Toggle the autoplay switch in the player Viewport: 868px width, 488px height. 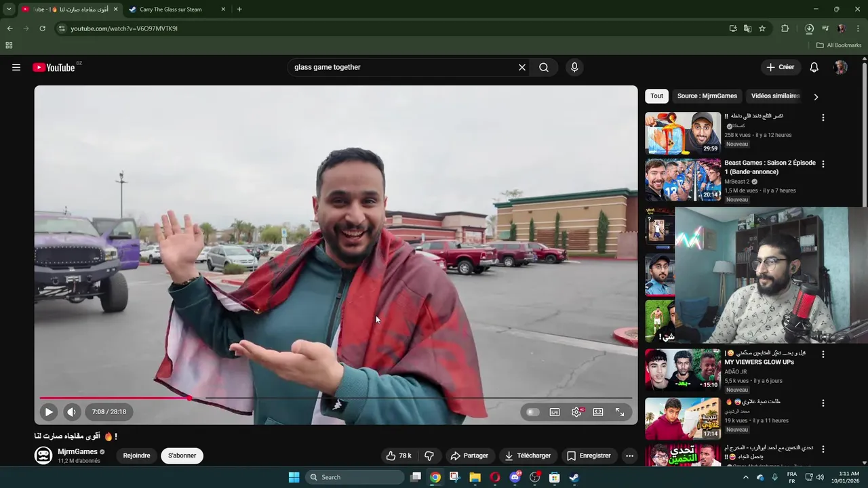click(x=533, y=411)
